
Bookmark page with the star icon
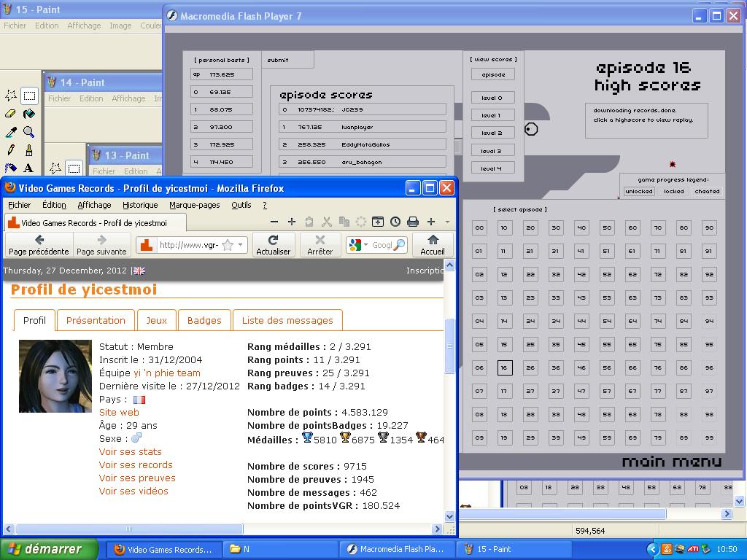click(x=227, y=245)
